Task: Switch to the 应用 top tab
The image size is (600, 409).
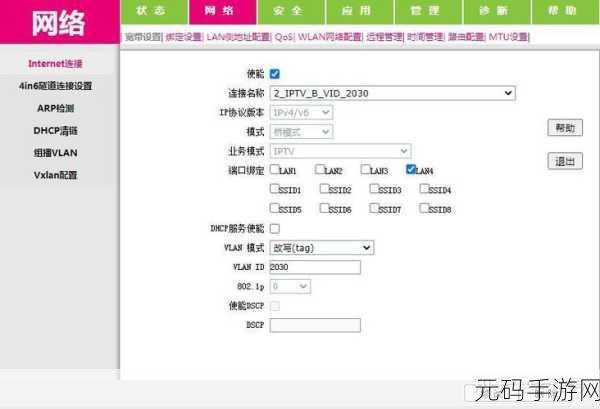Action: (359, 11)
